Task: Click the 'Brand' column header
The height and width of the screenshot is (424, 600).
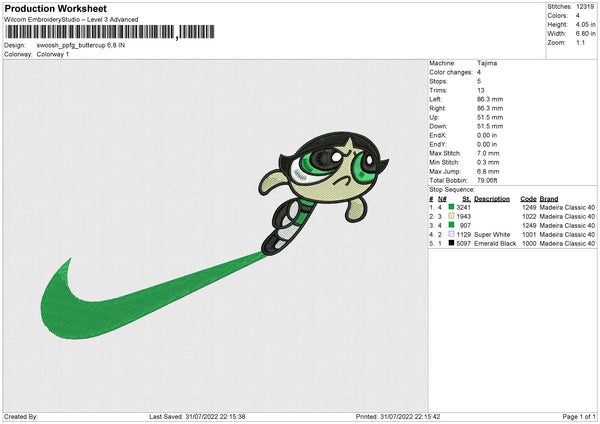Action: coord(549,199)
